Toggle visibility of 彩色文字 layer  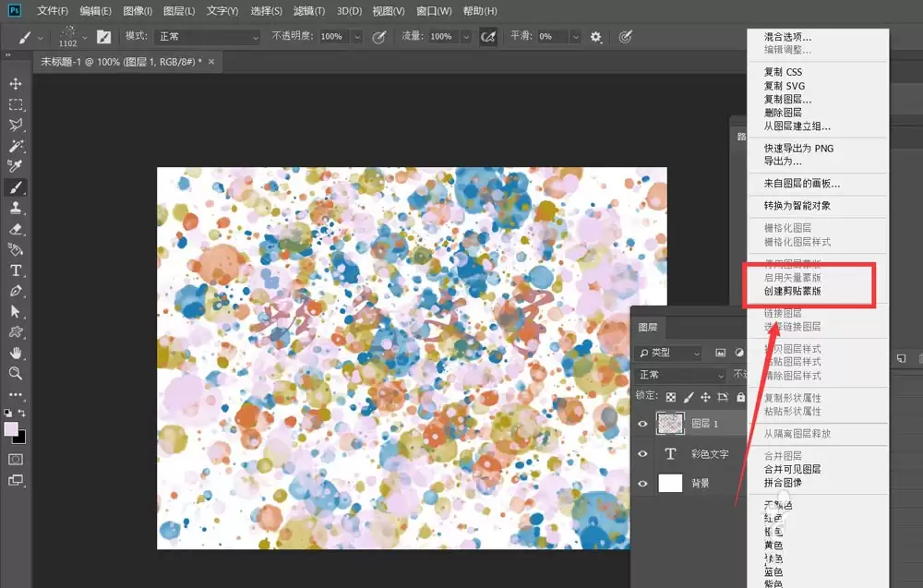(642, 454)
